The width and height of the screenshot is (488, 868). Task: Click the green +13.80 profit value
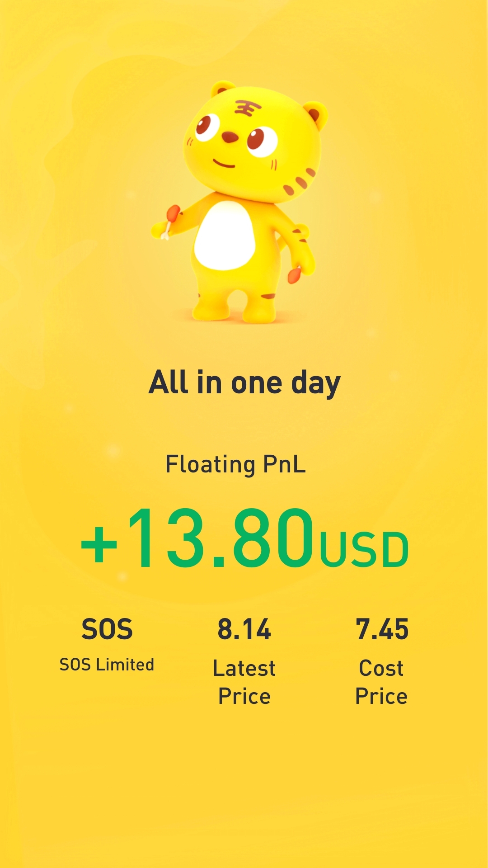pyautogui.click(x=197, y=538)
